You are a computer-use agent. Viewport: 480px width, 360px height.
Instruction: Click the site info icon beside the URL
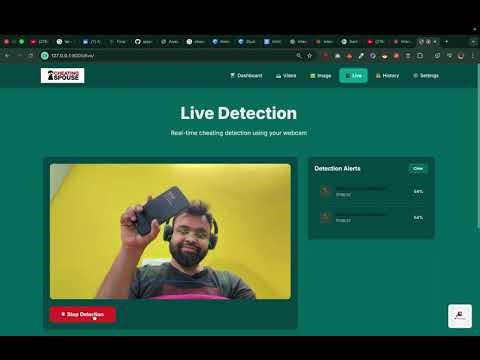45,56
